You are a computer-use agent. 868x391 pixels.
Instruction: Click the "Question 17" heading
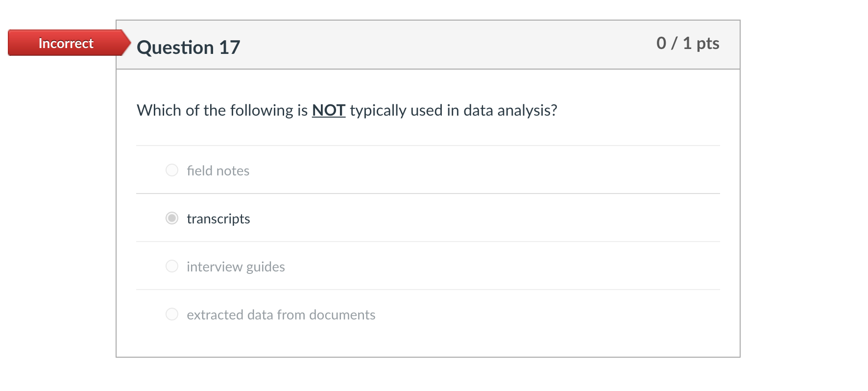[x=188, y=48]
